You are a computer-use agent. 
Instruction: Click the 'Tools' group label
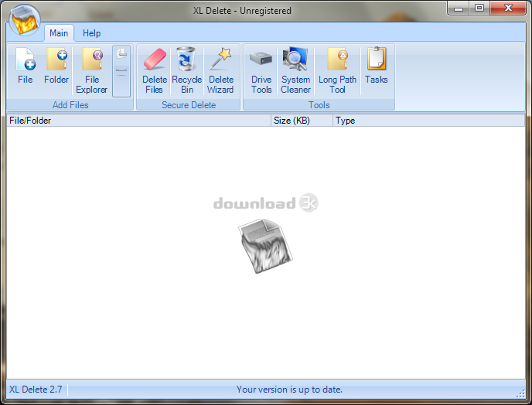click(x=319, y=105)
